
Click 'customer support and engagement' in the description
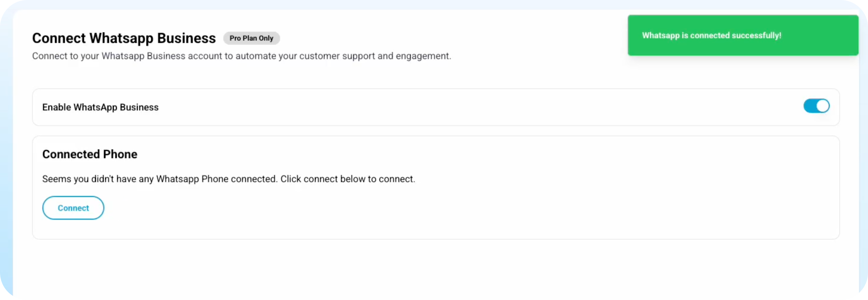(375, 56)
